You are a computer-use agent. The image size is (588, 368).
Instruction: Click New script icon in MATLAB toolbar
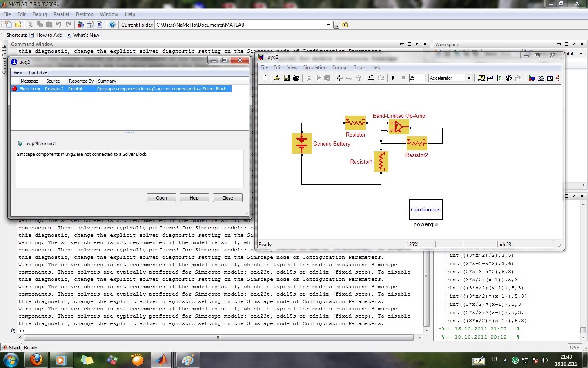coord(9,25)
